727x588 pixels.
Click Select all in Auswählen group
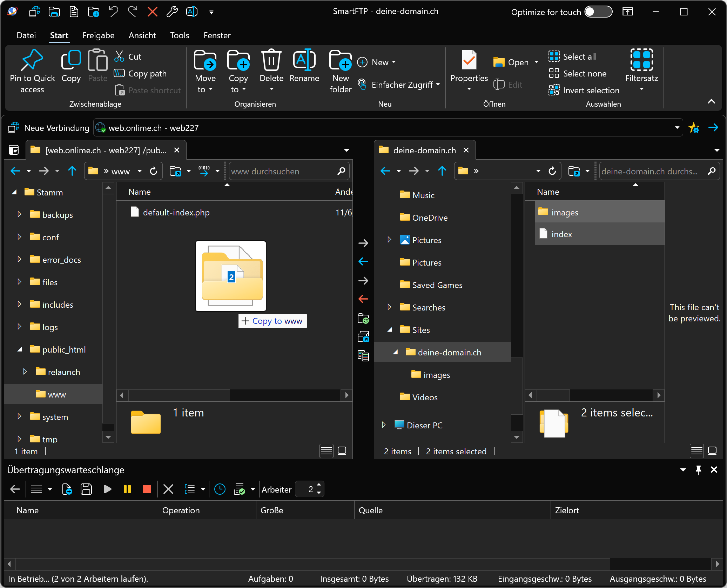click(572, 56)
